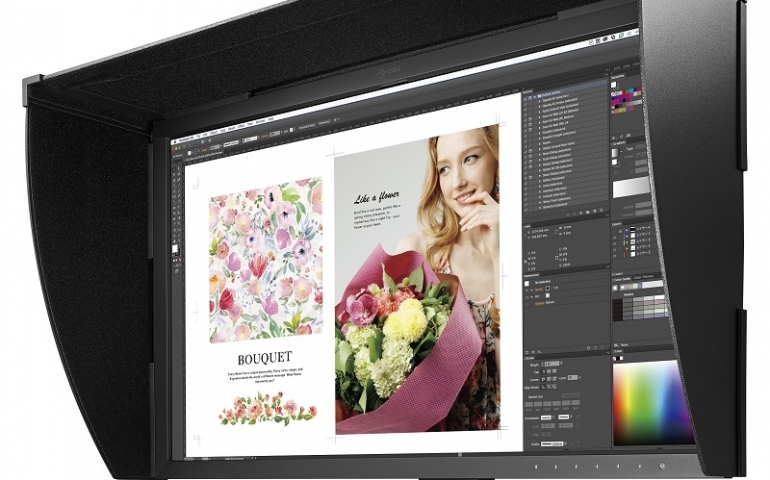Click Add New Stroke icon in Appearance panel

(x=527, y=352)
